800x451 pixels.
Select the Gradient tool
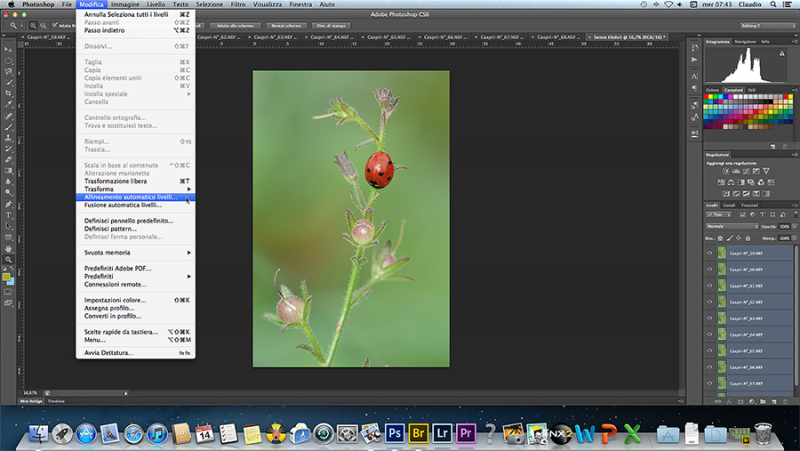coord(8,171)
